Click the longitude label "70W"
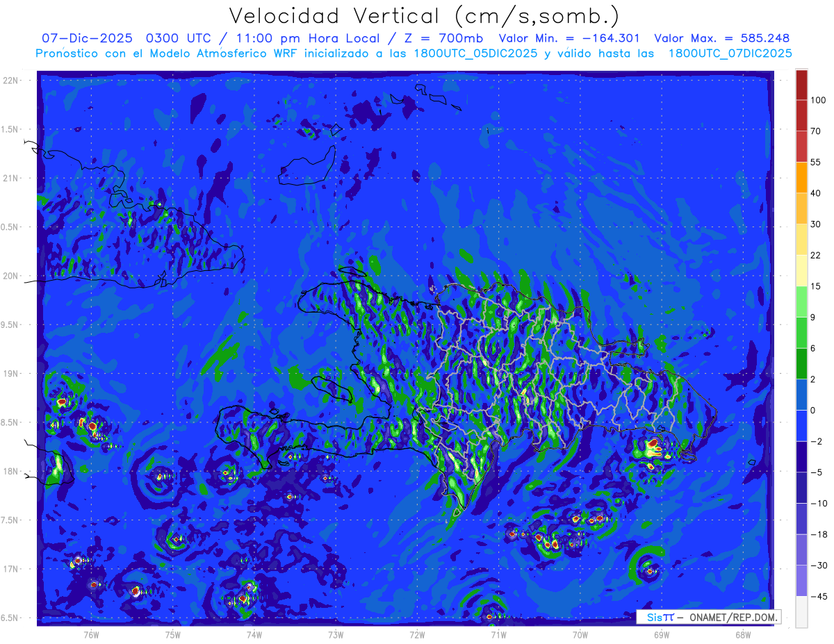 [x=580, y=635]
